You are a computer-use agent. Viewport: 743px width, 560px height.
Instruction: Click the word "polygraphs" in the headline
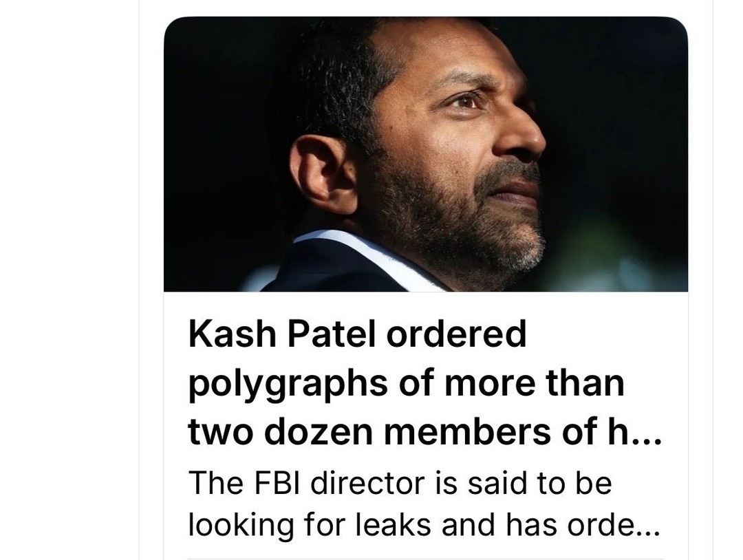pos(288,385)
